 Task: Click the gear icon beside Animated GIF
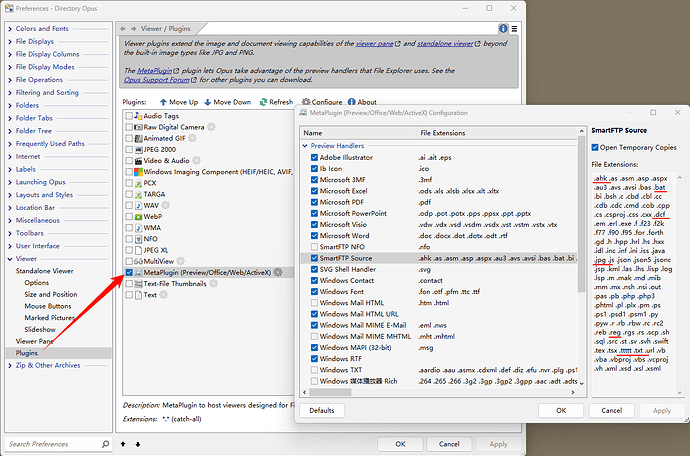192,138
